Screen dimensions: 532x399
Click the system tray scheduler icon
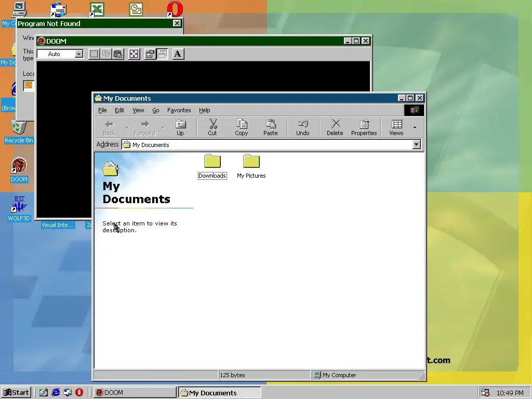485,393
